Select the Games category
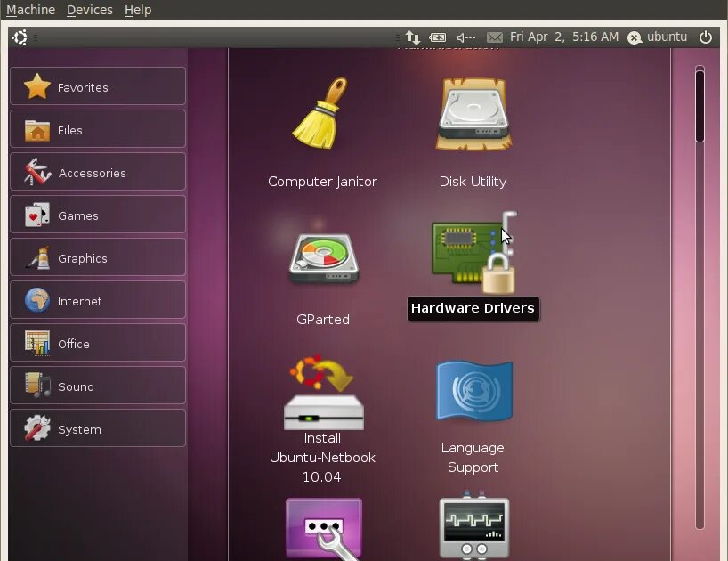This screenshot has width=728, height=561. tap(98, 215)
